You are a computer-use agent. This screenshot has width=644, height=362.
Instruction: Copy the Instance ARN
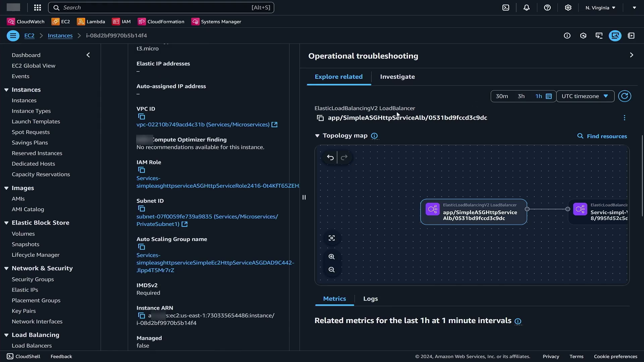[142, 315]
